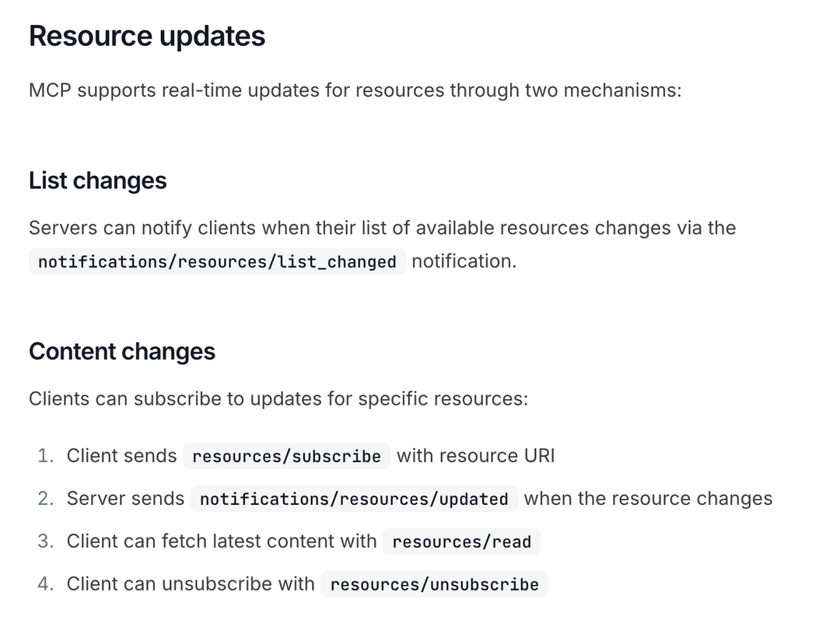This screenshot has height=617, width=840.
Task: Click the "with resource URI" text
Action: point(476,456)
